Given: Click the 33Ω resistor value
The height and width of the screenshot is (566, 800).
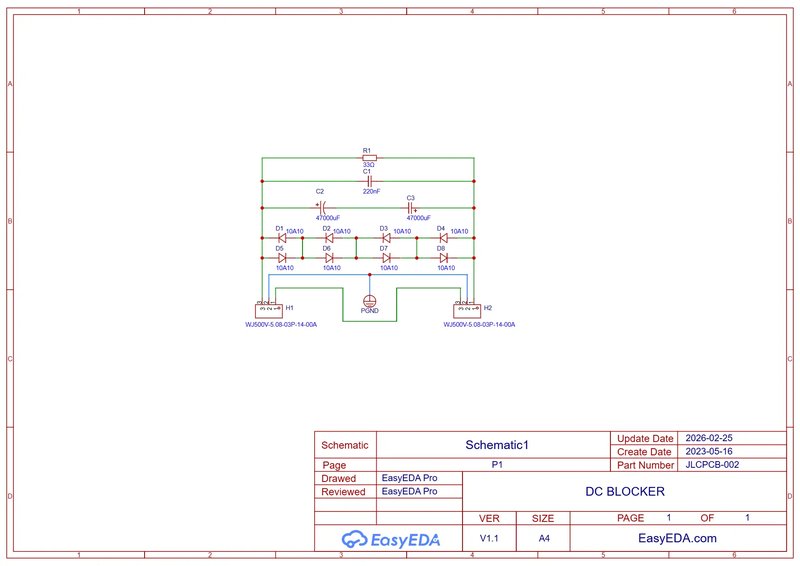Looking at the screenshot, I should coord(368,165).
